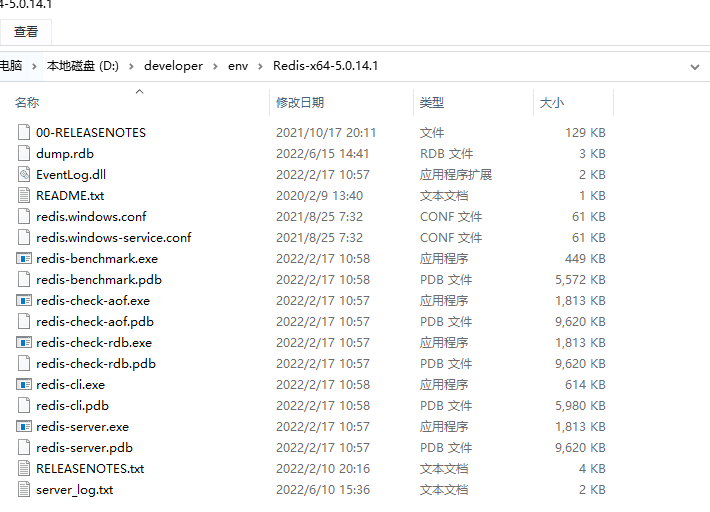Click the redis-benchmark.pdb file icon
Image resolution: width=710 pixels, height=512 pixels.
pos(24,279)
